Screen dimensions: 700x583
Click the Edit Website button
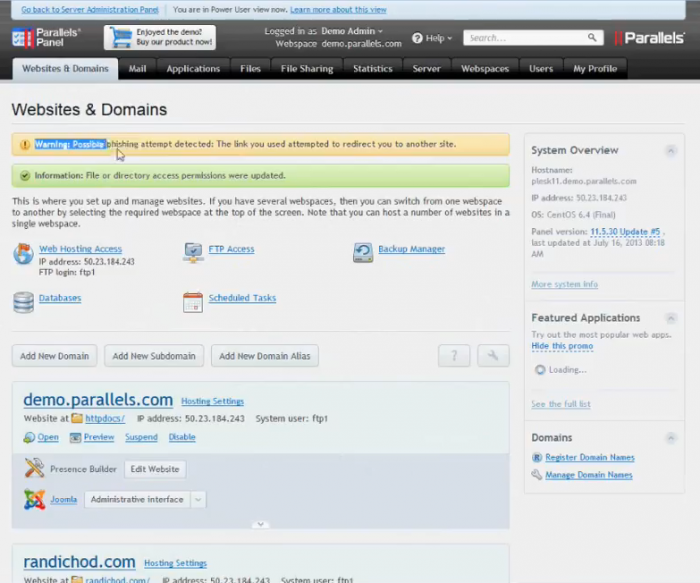(155, 469)
